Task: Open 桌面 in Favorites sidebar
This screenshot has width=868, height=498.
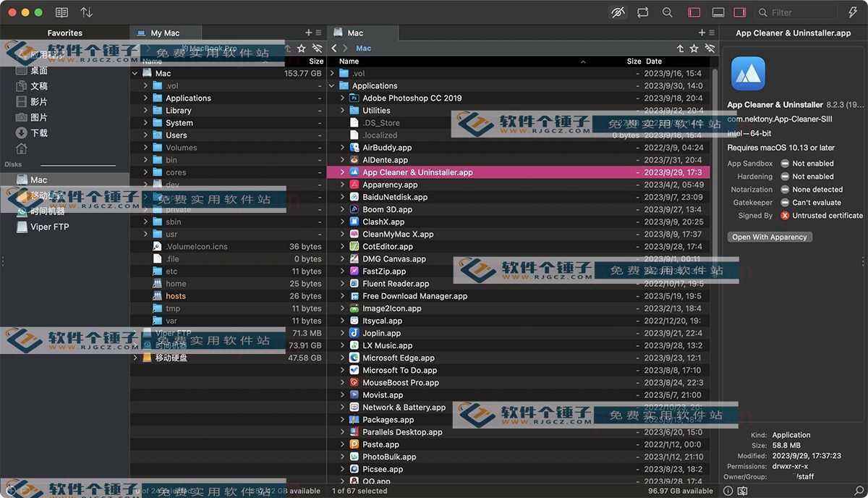Action: 39,70
